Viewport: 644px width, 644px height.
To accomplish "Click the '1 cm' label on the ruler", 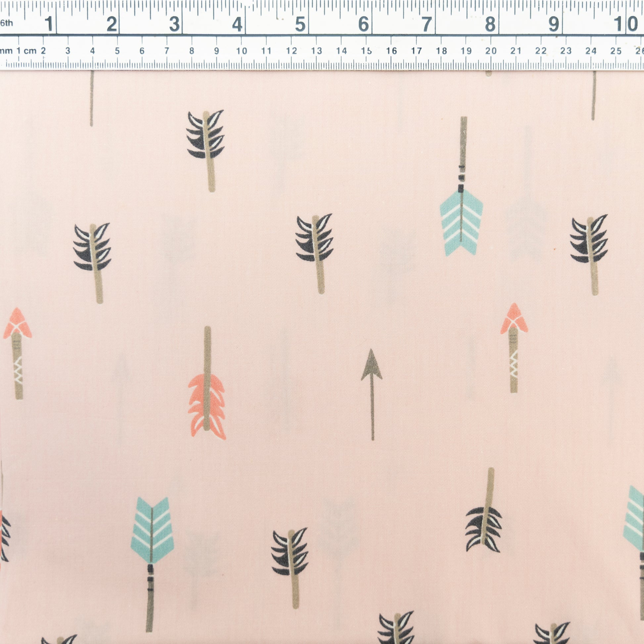I will click(x=26, y=51).
